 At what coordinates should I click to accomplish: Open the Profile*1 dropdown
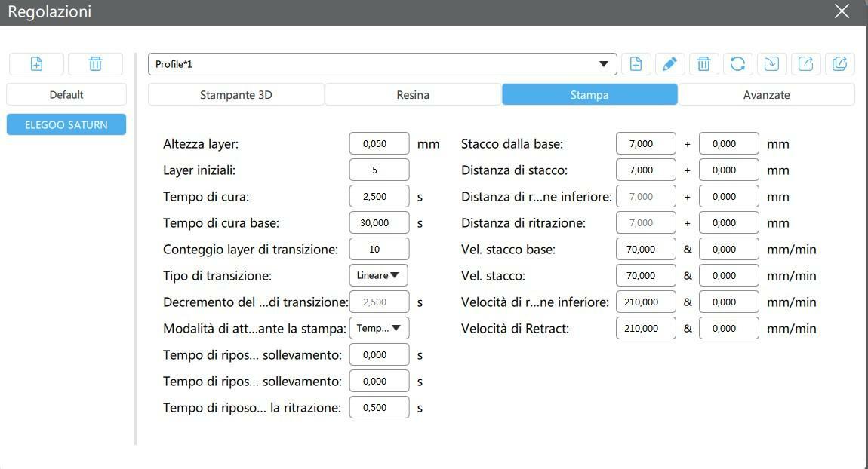click(383, 64)
